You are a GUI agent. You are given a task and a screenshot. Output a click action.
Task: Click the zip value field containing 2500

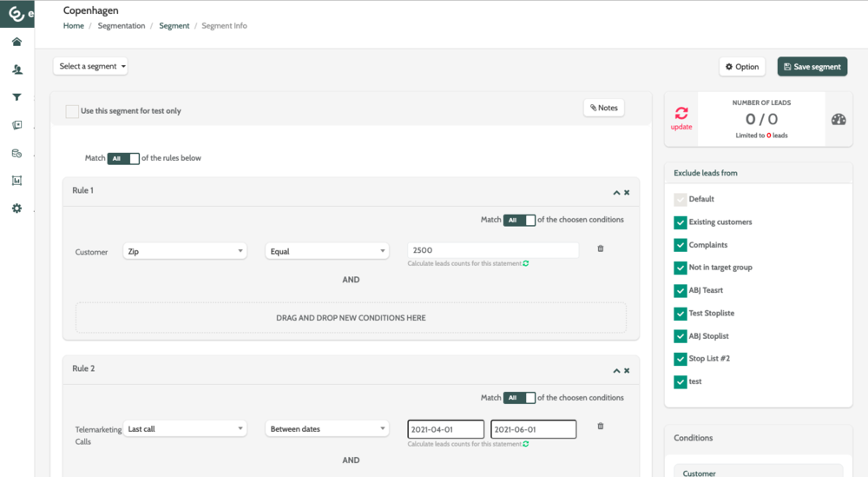click(492, 250)
